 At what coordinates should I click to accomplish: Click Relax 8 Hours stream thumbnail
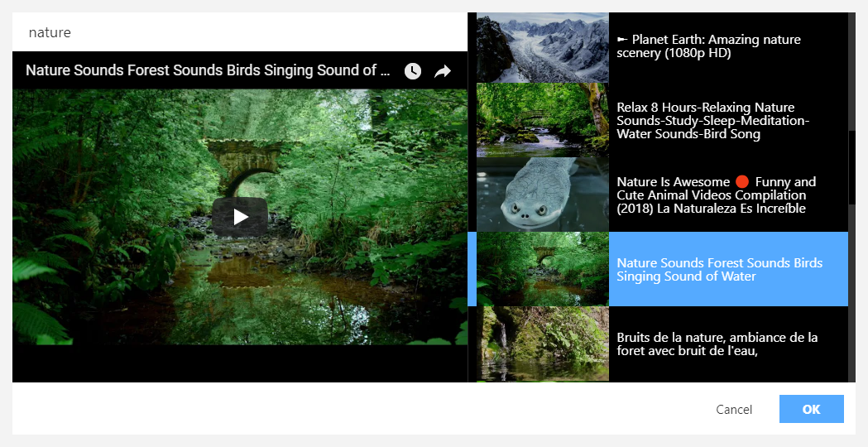[x=543, y=120]
